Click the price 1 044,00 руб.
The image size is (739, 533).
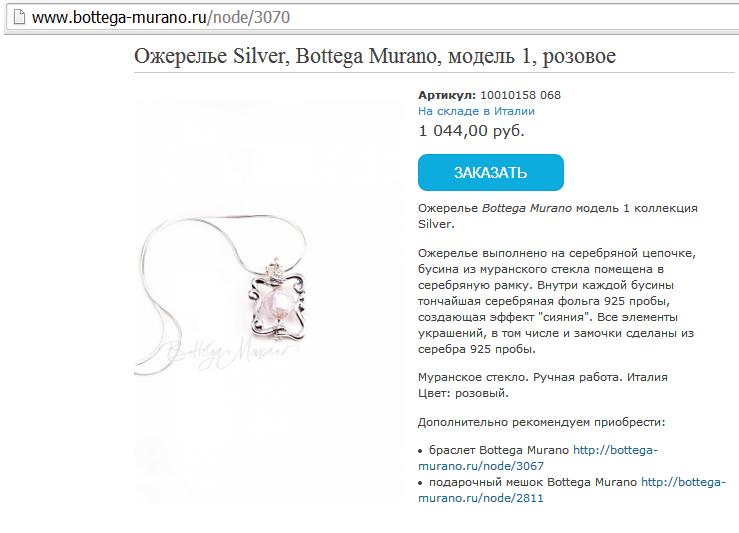tap(471, 131)
